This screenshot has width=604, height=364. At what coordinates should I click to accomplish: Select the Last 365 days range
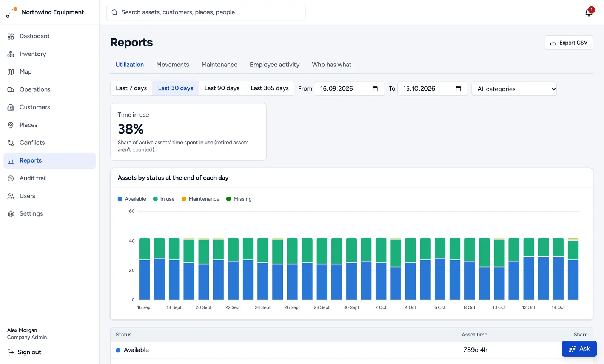click(270, 88)
